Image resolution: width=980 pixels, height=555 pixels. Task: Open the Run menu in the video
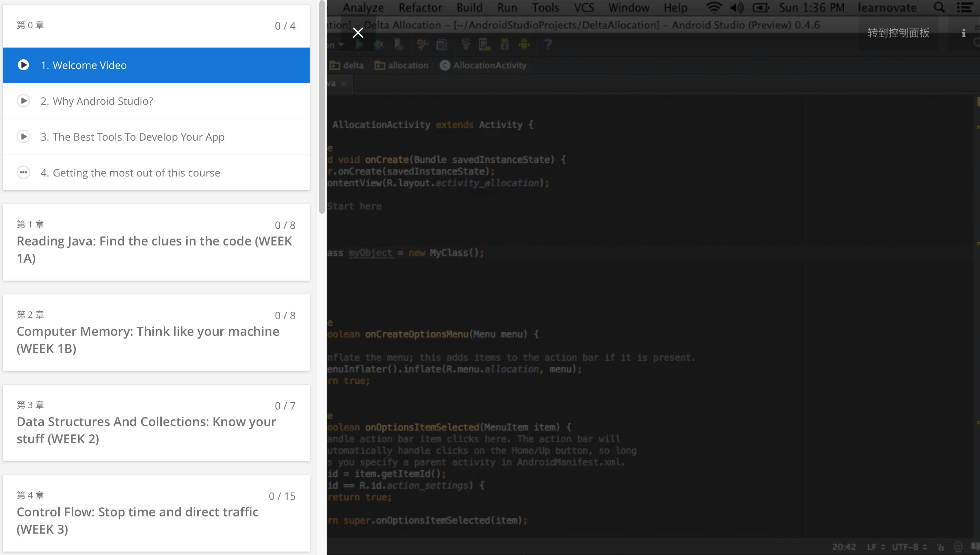(507, 8)
